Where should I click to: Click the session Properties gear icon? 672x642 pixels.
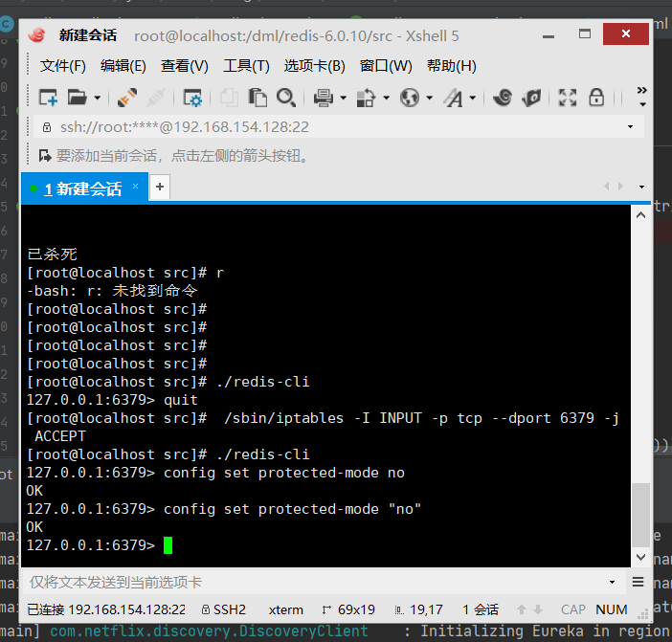pos(192,98)
